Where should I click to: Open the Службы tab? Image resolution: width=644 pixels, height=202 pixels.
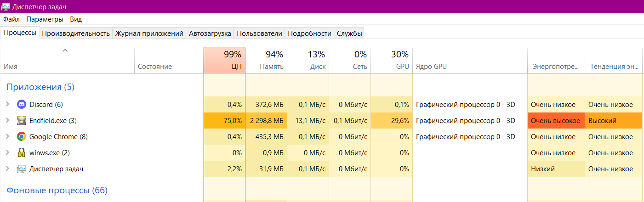(349, 34)
